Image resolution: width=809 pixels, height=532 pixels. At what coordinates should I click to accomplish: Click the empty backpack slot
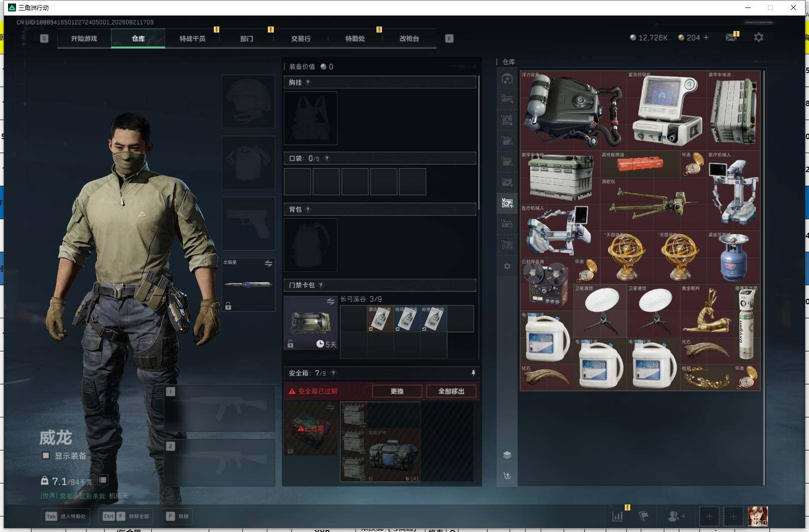tap(310, 245)
